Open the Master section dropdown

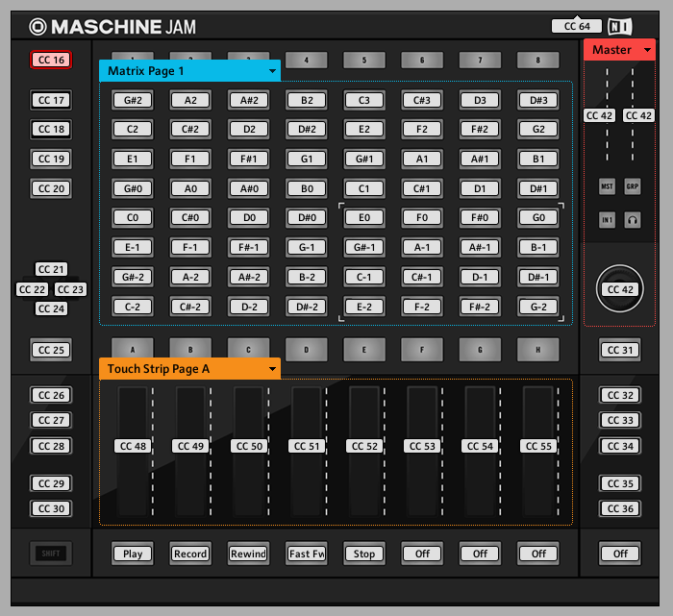coord(619,50)
